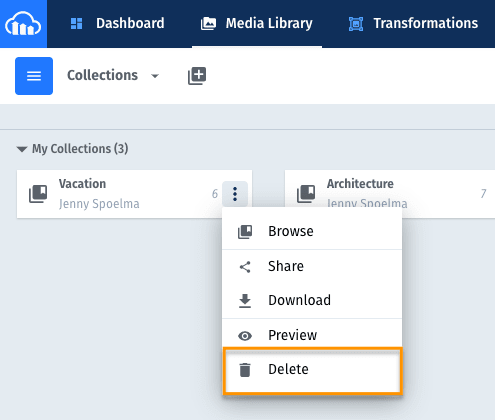Open the hamburger menu button
The height and width of the screenshot is (420, 495).
[34, 76]
